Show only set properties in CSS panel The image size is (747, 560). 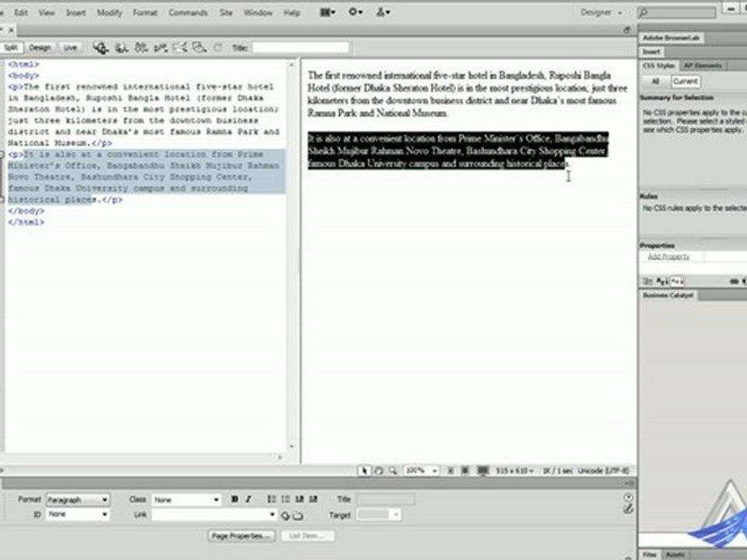click(678, 282)
